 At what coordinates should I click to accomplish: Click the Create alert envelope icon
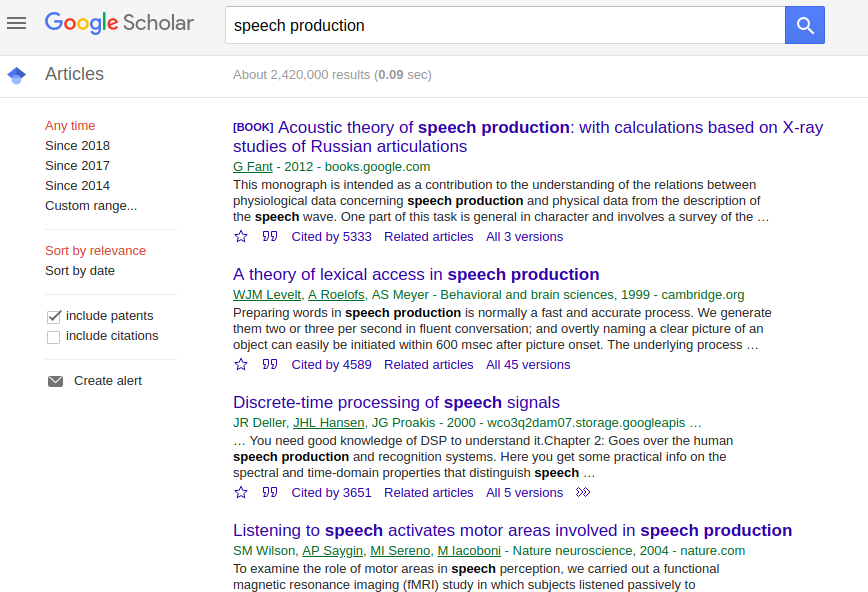click(55, 381)
